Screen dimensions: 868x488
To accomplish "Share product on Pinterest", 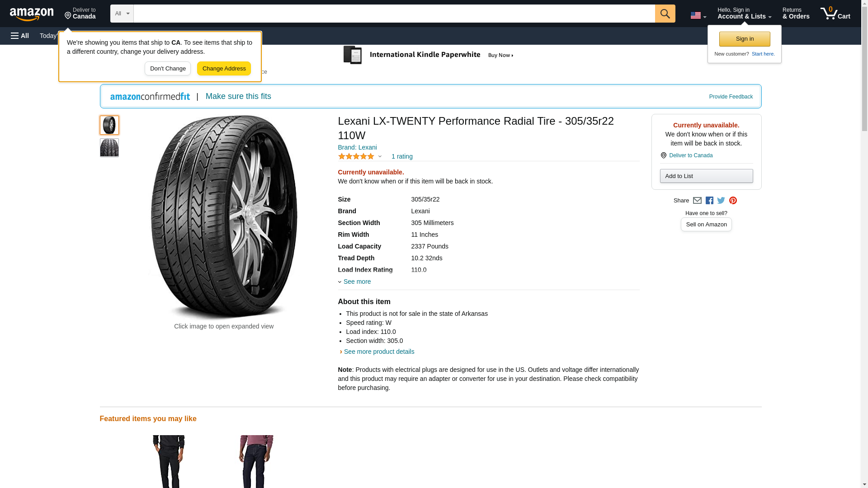I will (x=733, y=201).
